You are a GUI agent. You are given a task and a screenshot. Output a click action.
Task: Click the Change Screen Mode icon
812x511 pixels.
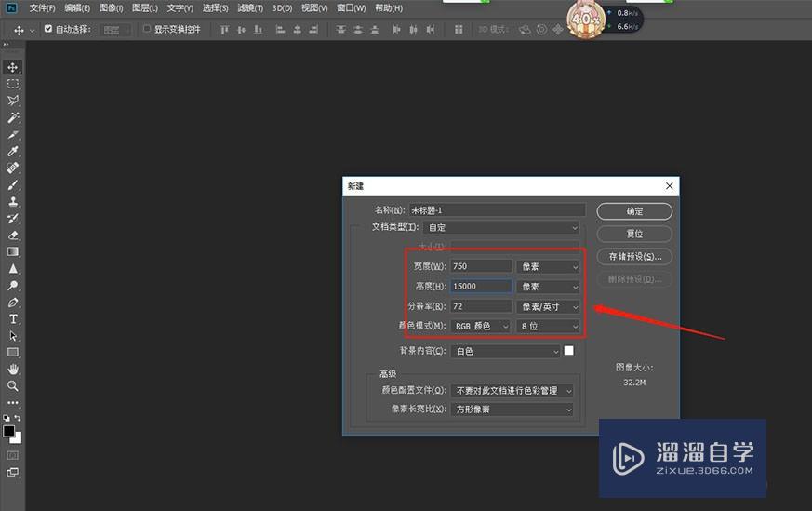point(13,473)
